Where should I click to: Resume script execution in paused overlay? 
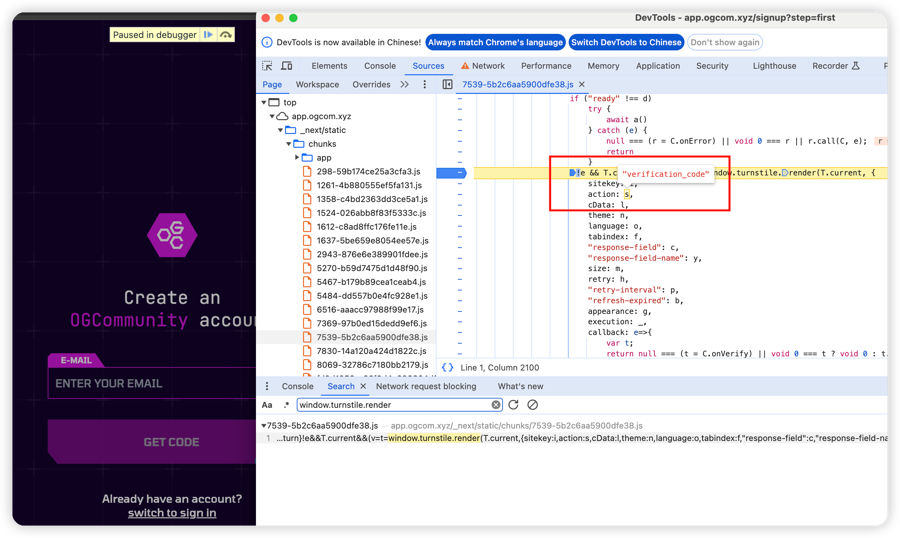click(x=208, y=35)
